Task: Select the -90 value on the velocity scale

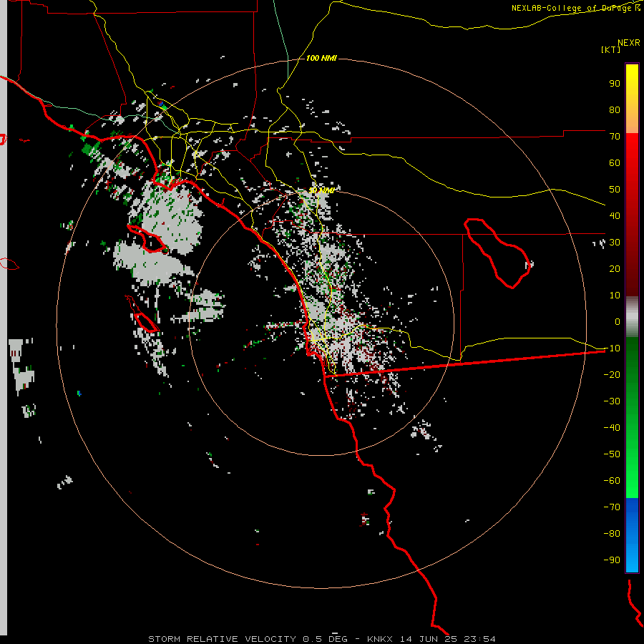Action: click(x=612, y=560)
